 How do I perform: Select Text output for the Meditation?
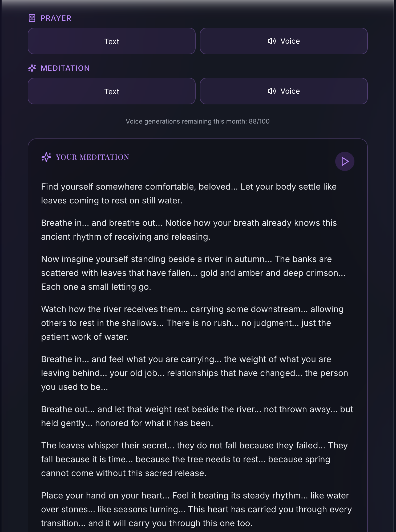pos(112,91)
